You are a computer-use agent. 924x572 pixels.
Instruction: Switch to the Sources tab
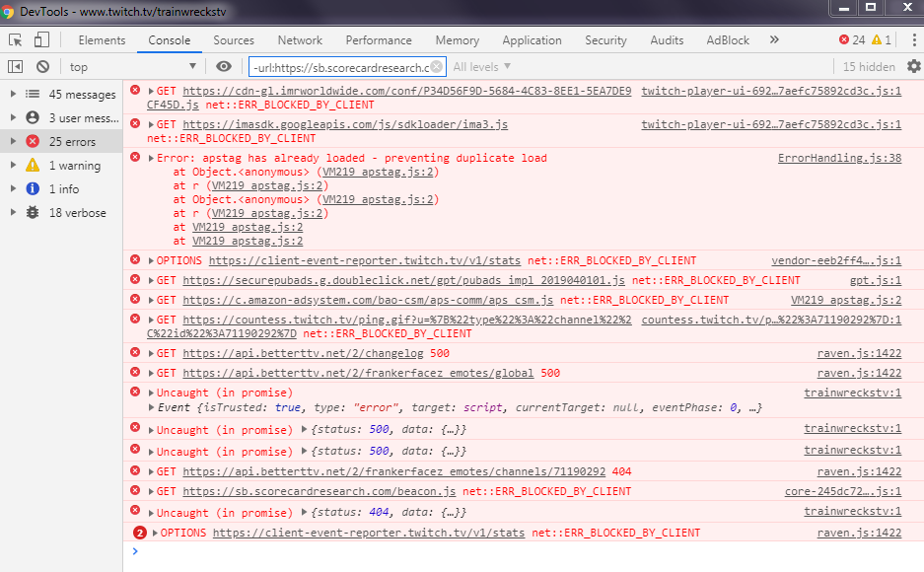point(234,40)
